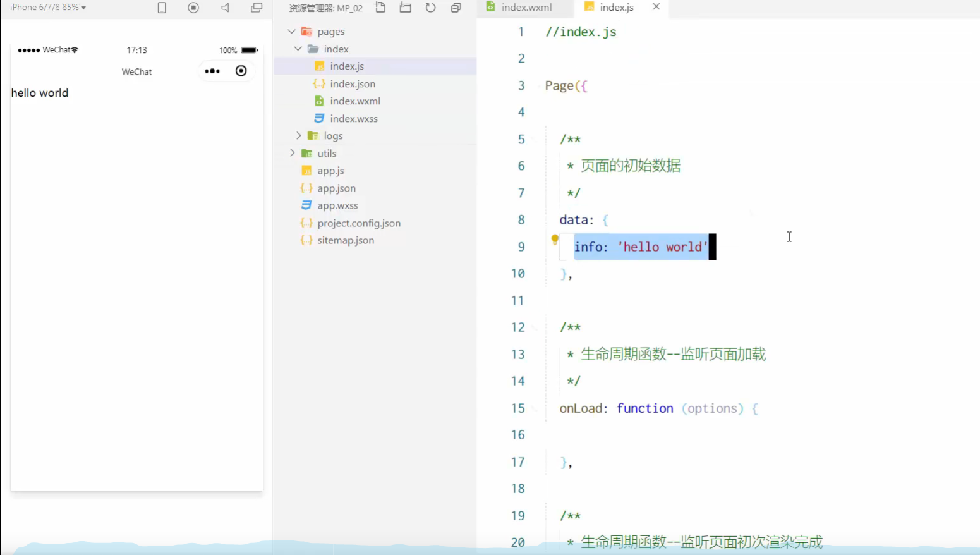980x555 pixels.
Task: Open the simulator mini program menu (three dots)
Action: pyautogui.click(x=212, y=71)
